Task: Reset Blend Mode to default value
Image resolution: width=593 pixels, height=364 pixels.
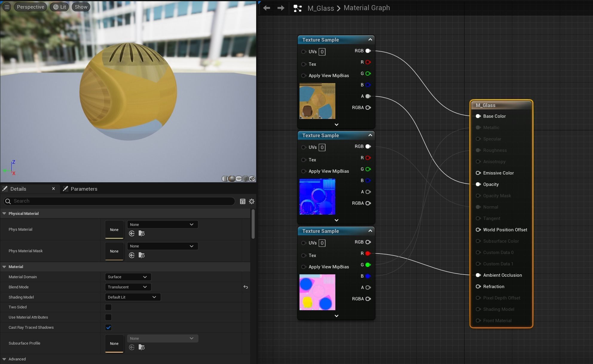Action: 246,287
